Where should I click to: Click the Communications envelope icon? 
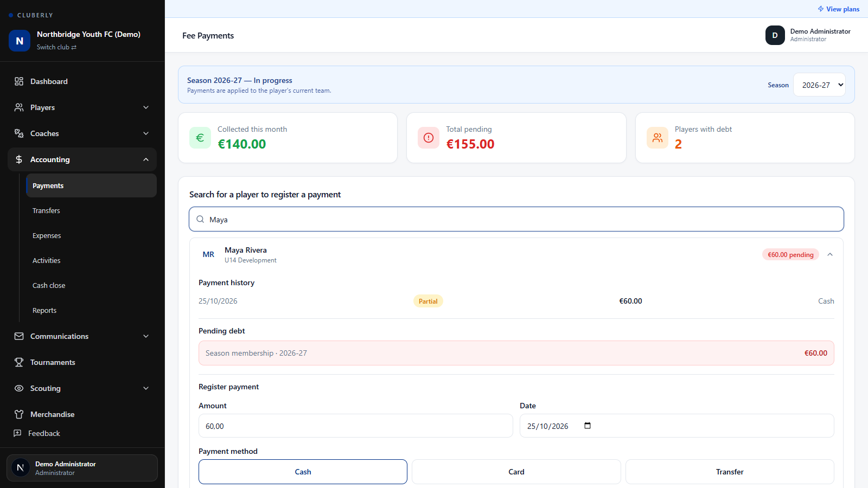[19, 336]
